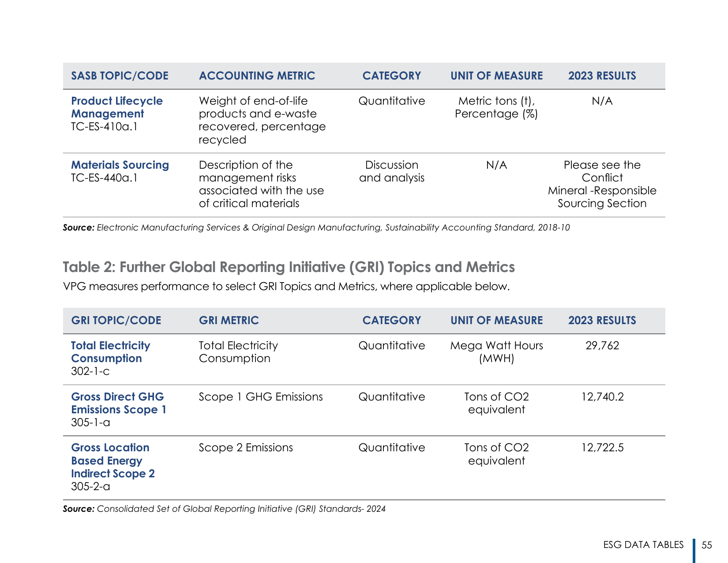This screenshot has height=563, width=728.
Task: Click the page number 55
Action: [x=707, y=545]
